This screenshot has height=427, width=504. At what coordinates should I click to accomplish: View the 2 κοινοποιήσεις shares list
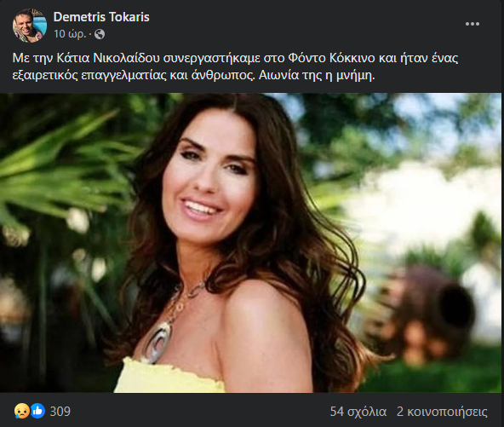coord(442,412)
